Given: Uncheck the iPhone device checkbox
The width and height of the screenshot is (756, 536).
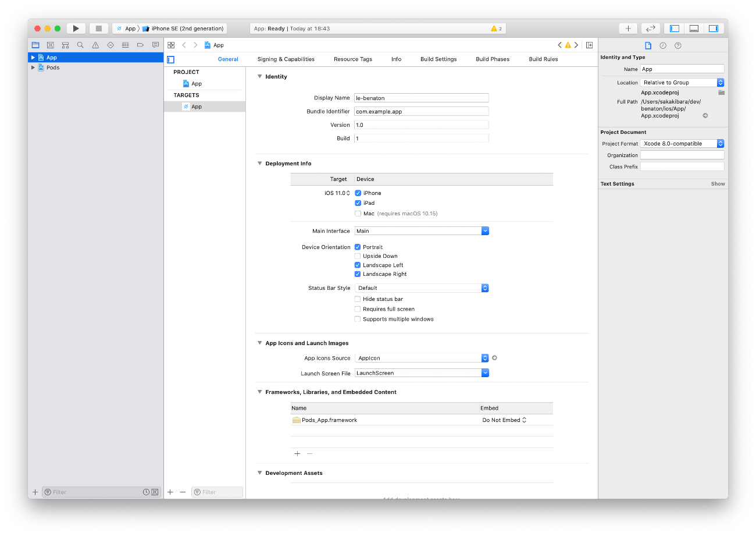Looking at the screenshot, I should click(358, 193).
